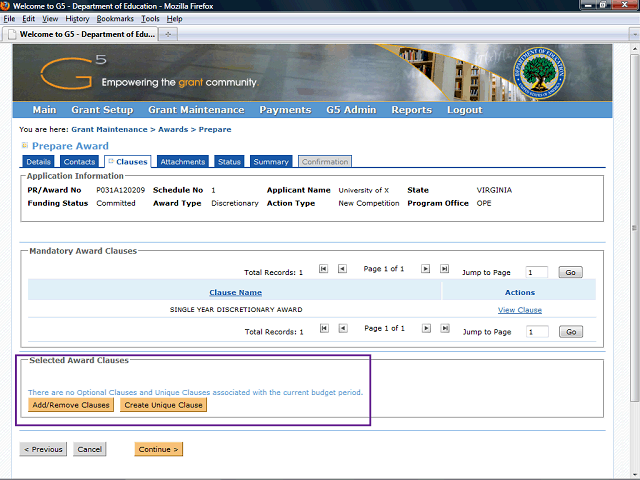Image resolution: width=640 pixels, height=480 pixels.
Task: Open G5 Admin navigation item
Action: coord(351,110)
